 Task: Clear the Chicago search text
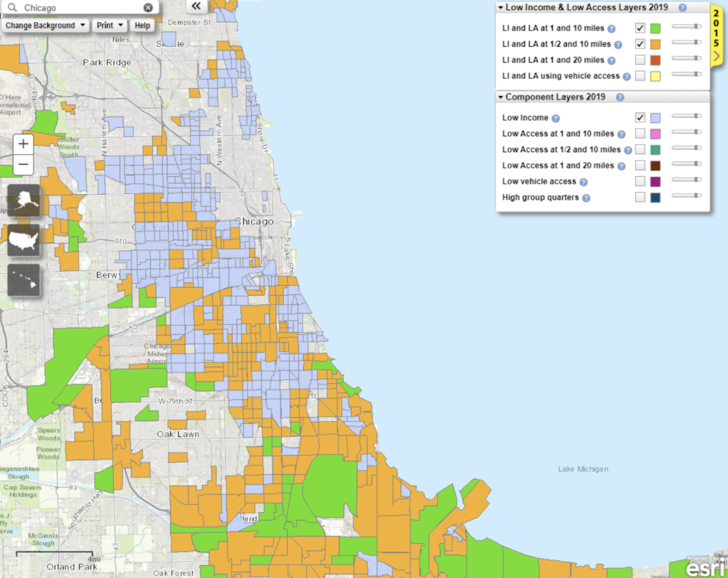tap(148, 8)
